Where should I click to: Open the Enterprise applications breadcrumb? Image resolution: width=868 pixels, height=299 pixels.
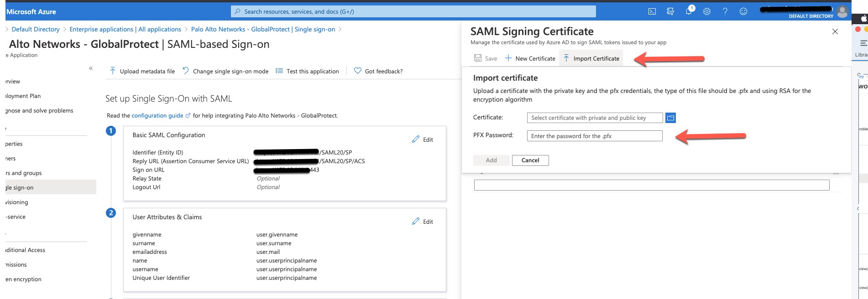(x=125, y=29)
